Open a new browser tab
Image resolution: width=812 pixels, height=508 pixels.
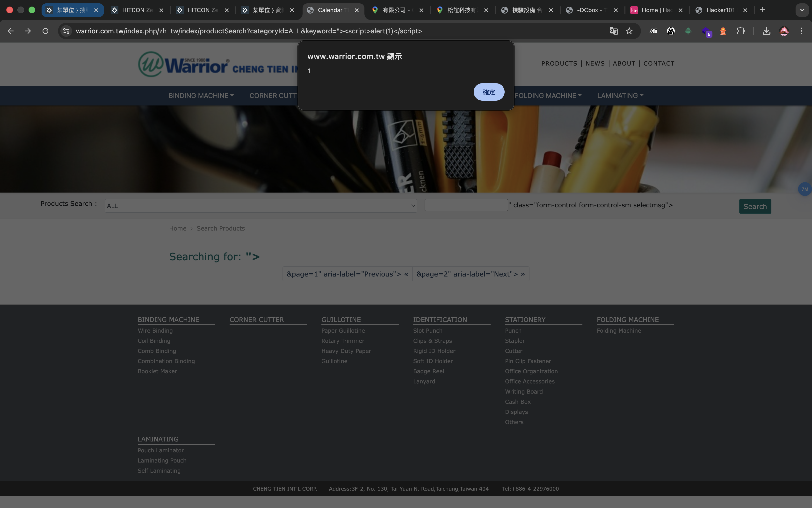point(762,10)
